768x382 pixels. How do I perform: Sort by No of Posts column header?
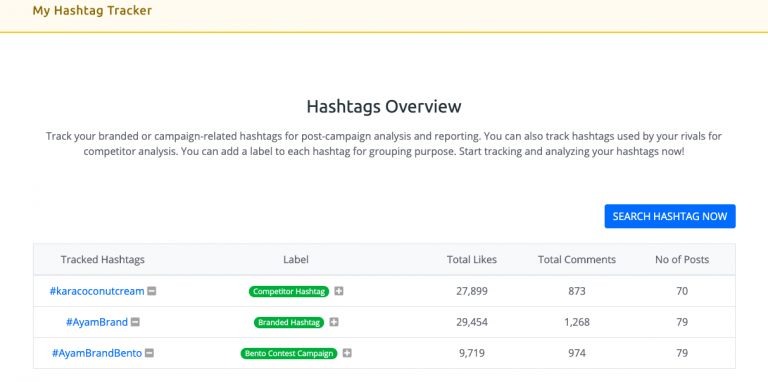coord(682,260)
